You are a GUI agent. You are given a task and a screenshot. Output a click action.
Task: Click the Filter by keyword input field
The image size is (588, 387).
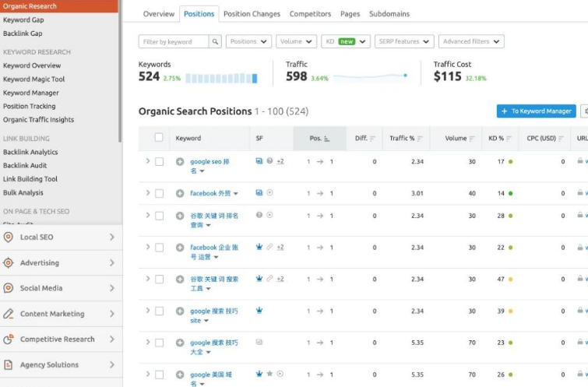[174, 41]
